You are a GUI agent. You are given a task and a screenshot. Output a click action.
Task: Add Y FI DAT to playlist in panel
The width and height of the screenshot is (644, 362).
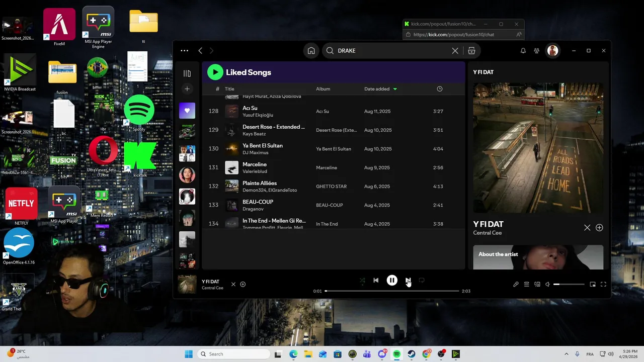click(x=599, y=228)
